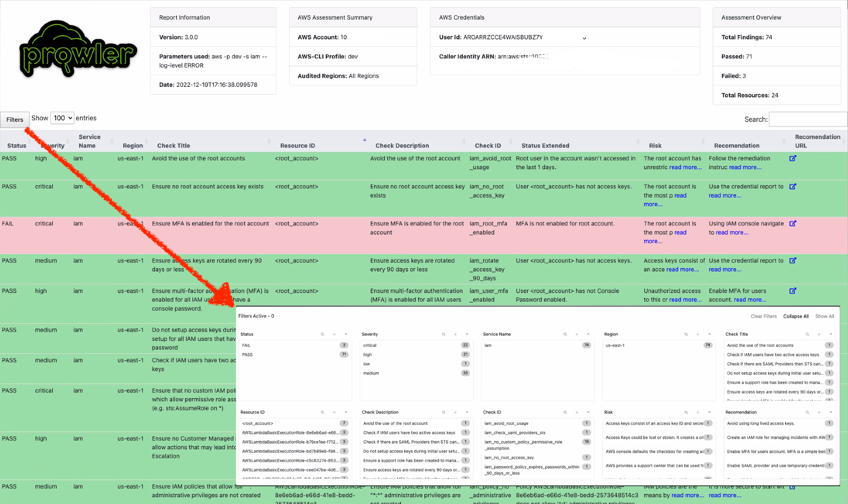Open the Show entries count dropdown
The height and width of the screenshot is (504, 848).
tap(62, 118)
